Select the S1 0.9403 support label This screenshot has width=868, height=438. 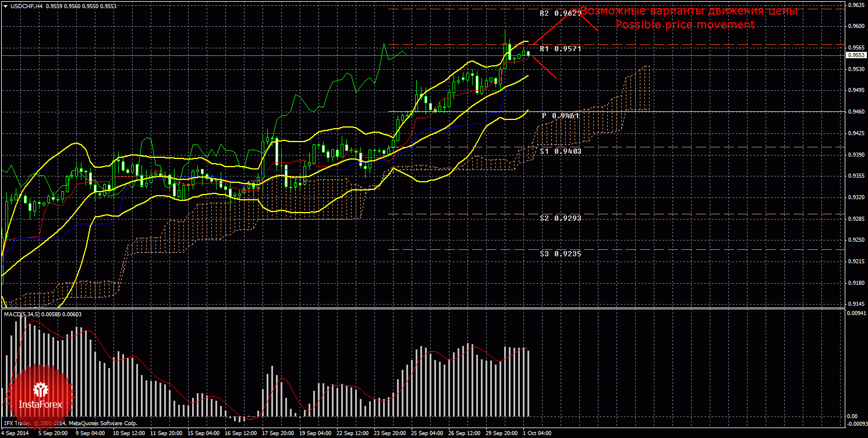click(560, 151)
